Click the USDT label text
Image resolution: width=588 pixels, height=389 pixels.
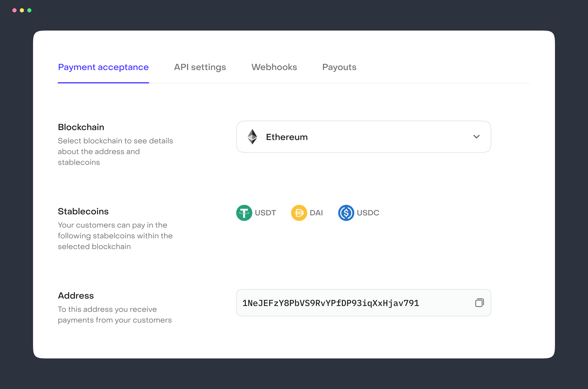click(x=265, y=213)
